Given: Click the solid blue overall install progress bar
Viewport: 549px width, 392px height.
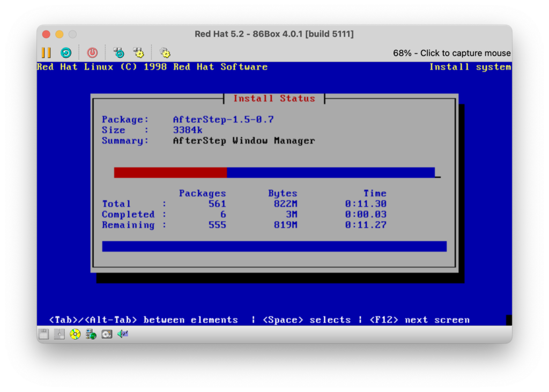Looking at the screenshot, I should tap(274, 246).
